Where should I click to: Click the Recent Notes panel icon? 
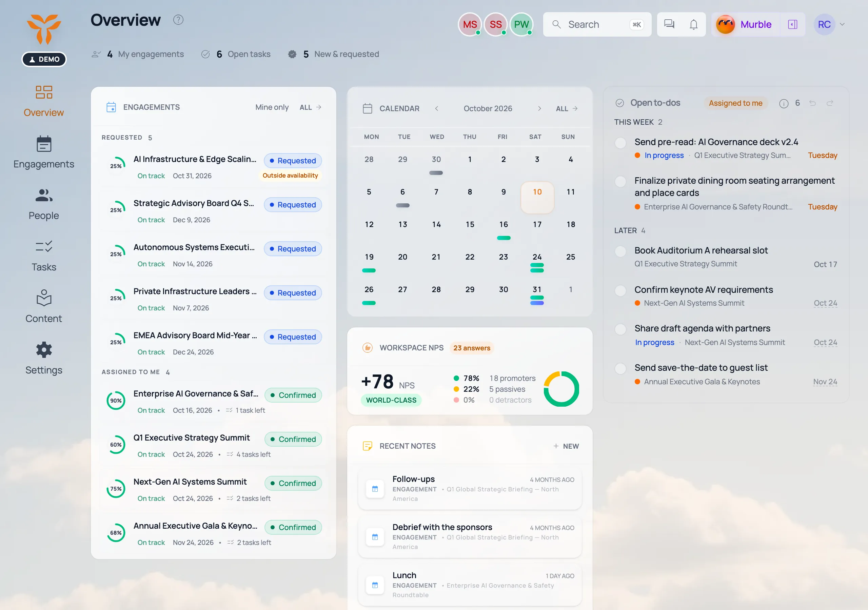tap(368, 446)
